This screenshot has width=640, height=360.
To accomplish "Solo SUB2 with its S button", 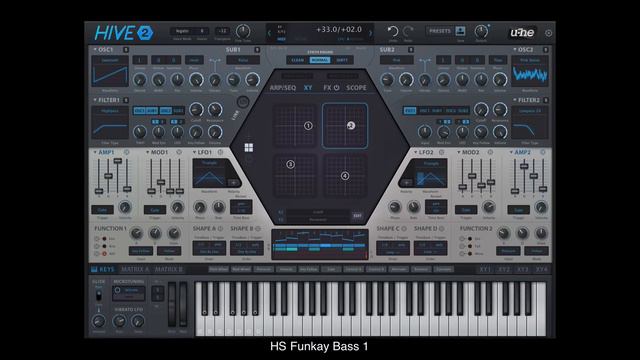I will coord(411,50).
